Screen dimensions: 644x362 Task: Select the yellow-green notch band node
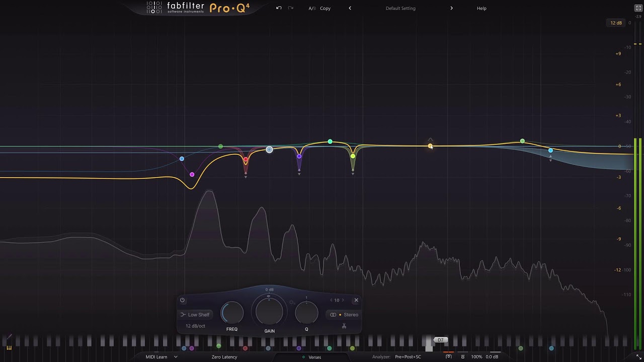click(x=353, y=156)
